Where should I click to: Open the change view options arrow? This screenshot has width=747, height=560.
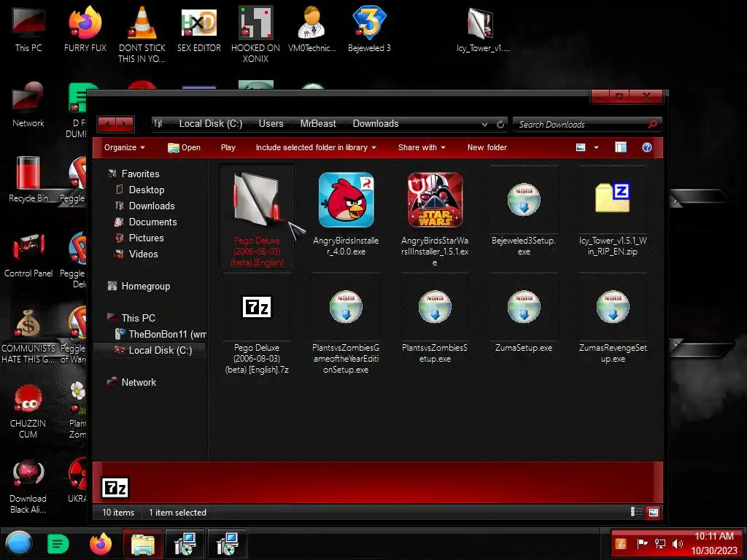point(596,147)
